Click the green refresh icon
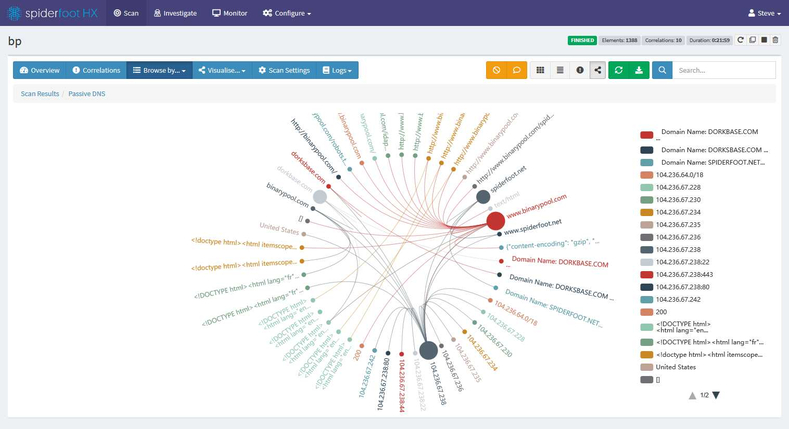Image resolution: width=789 pixels, height=429 pixels. pyautogui.click(x=618, y=70)
